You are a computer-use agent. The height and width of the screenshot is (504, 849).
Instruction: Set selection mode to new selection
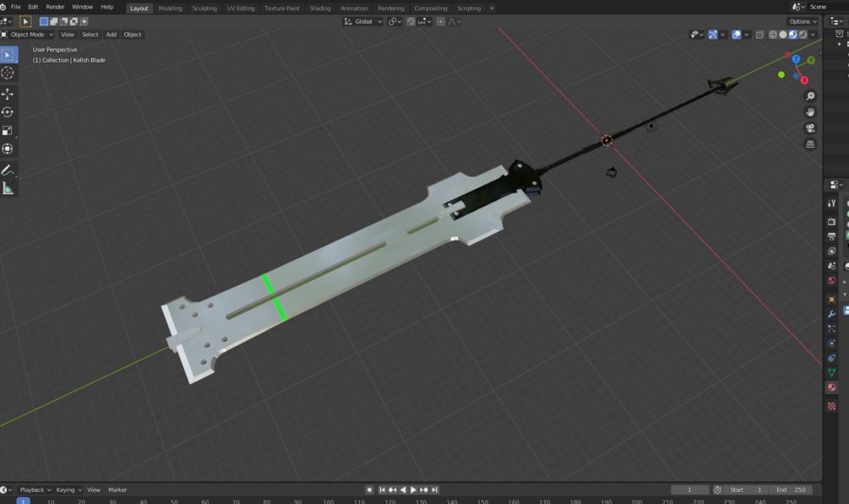tap(44, 22)
